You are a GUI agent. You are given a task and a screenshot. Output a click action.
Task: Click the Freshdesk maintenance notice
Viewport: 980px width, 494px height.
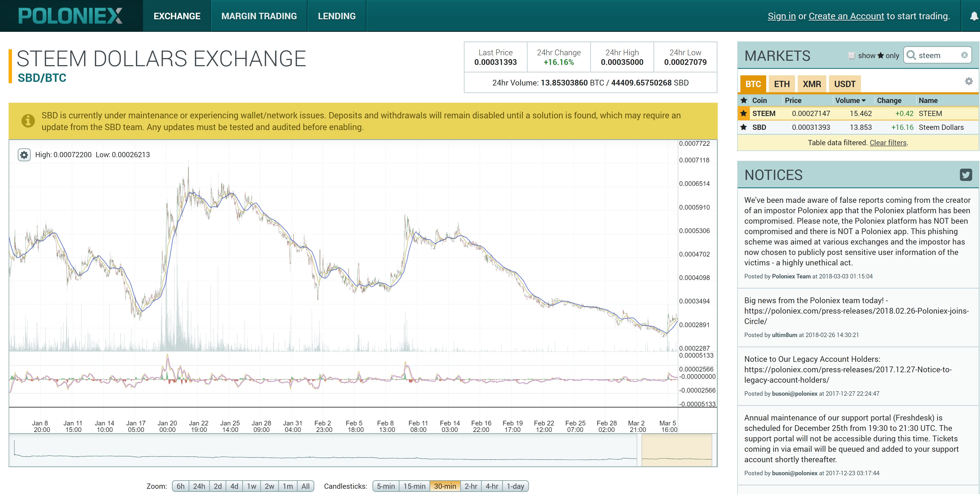(x=851, y=438)
